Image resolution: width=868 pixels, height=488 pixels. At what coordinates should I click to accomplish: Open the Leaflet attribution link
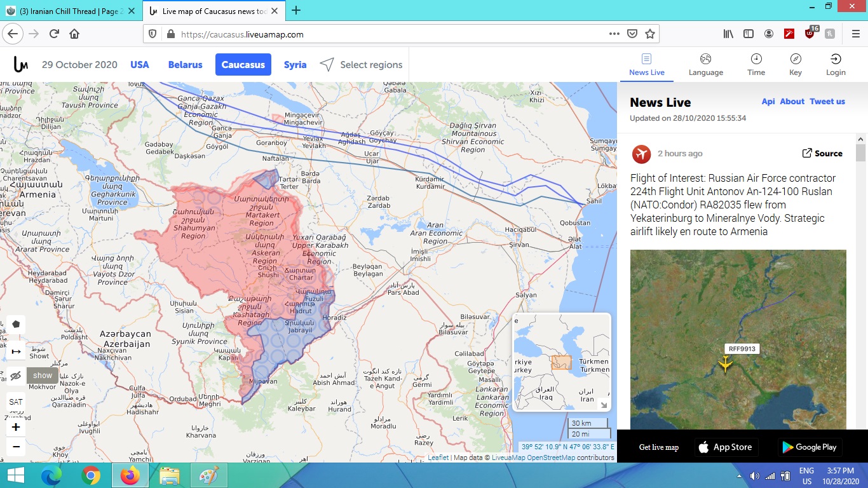(438, 457)
